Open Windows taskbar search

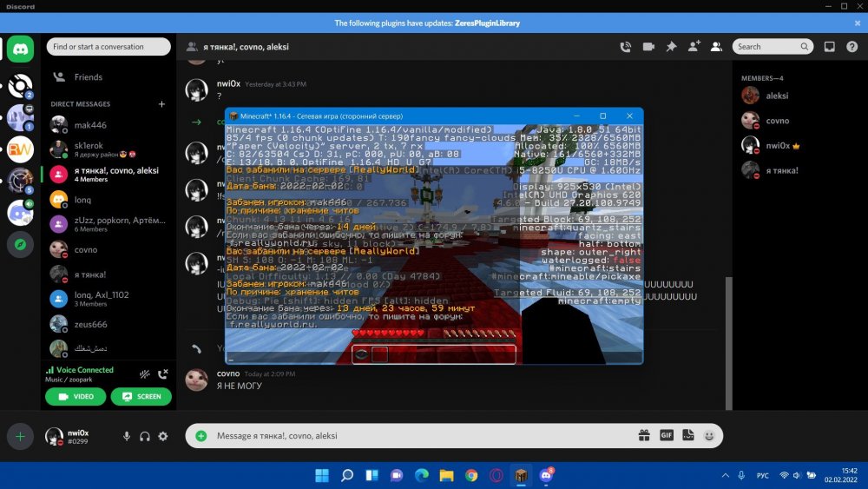347,475
